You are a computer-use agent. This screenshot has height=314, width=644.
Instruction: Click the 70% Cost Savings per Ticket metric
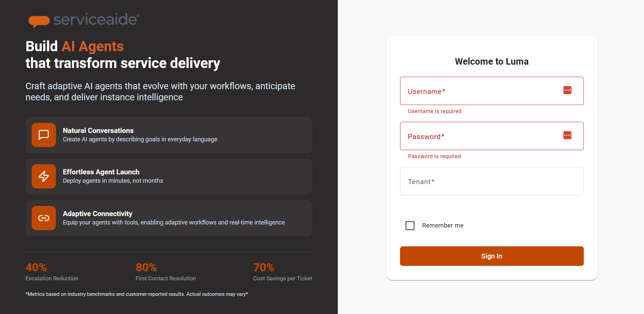coord(283,272)
